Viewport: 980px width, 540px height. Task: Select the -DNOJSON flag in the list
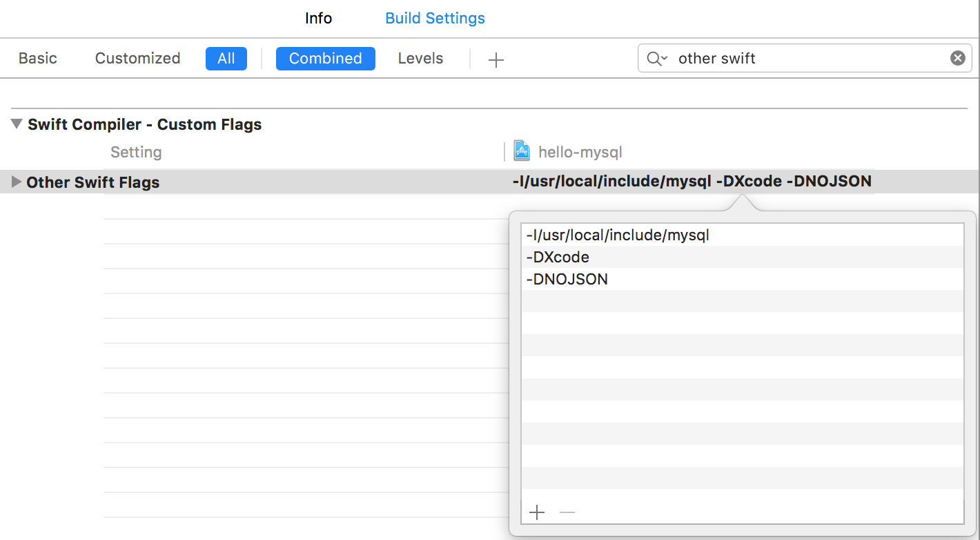(x=567, y=279)
